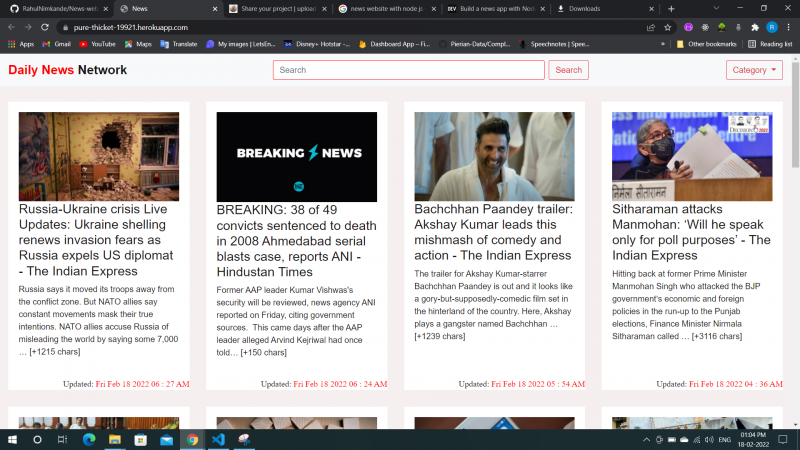Go forward to next page
This screenshot has height=450, width=800.
(28, 27)
